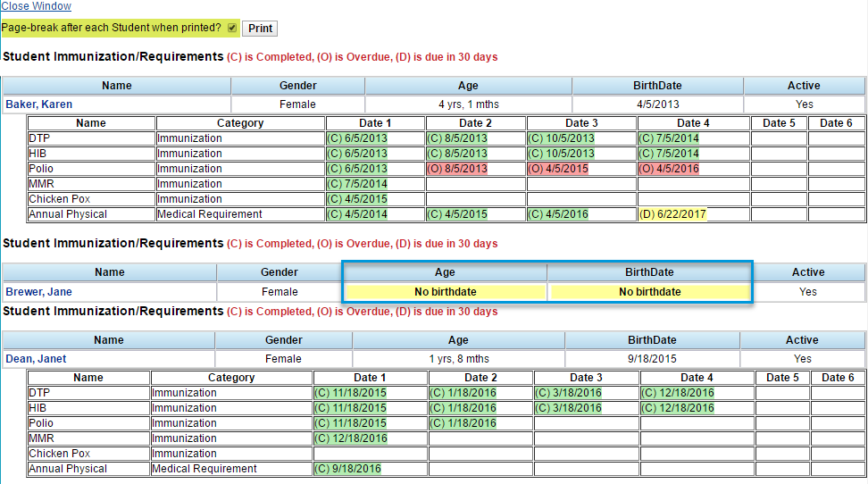Click Active value Yes for Brewer, Jane
The image size is (868, 484).
[x=807, y=291]
